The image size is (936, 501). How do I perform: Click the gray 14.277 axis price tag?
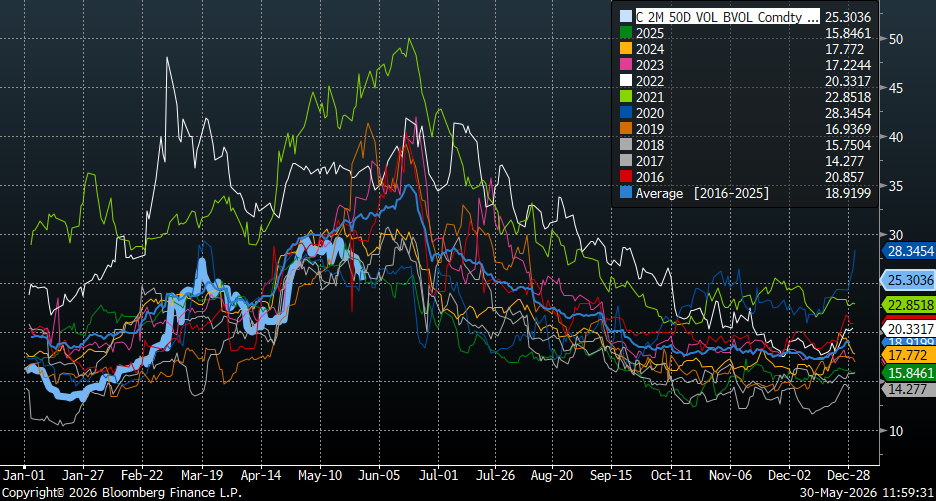point(908,389)
